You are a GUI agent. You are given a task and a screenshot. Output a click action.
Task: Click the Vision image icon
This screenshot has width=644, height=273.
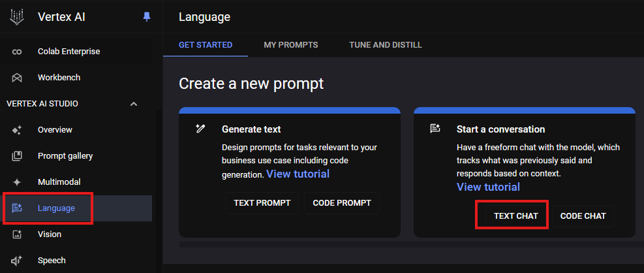[17, 234]
